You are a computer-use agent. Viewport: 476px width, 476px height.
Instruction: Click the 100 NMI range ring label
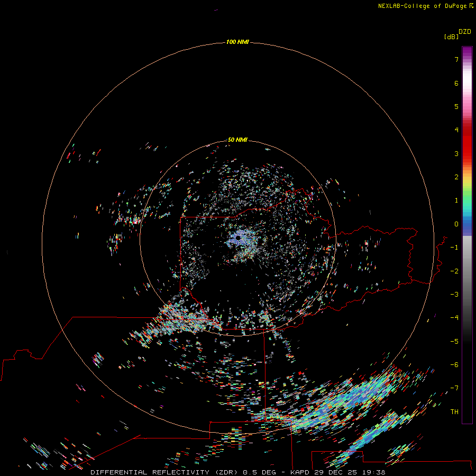point(237,42)
